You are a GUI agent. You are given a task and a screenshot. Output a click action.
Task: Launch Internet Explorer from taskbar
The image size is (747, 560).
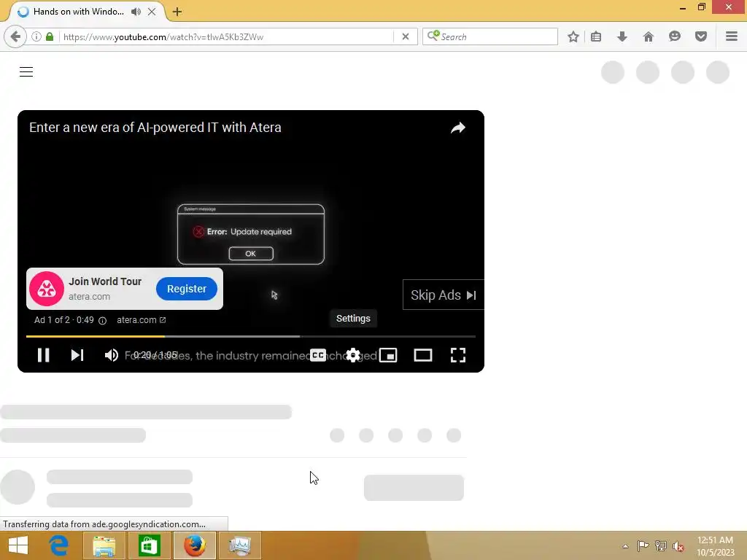coord(59,545)
